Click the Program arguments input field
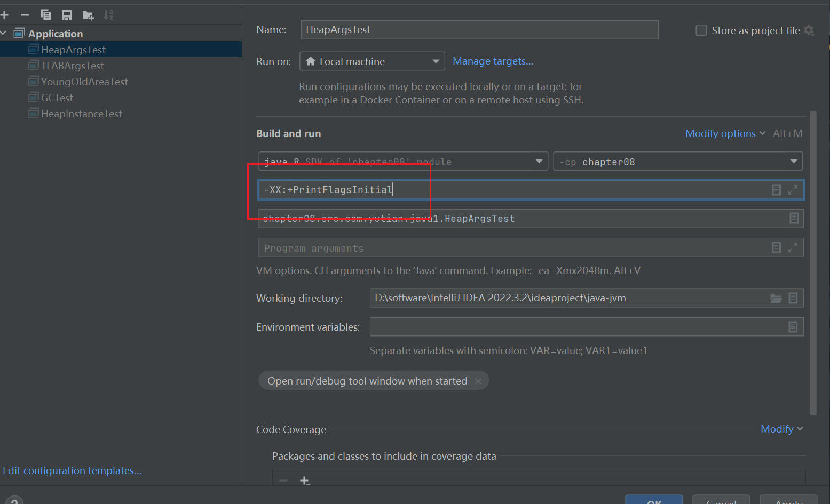This screenshot has width=830, height=504. 512,248
